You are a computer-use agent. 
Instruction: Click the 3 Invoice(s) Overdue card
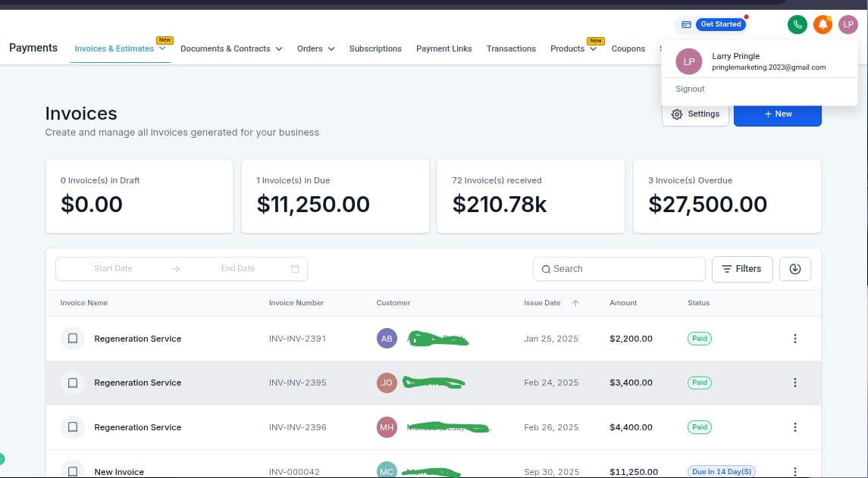click(x=727, y=196)
